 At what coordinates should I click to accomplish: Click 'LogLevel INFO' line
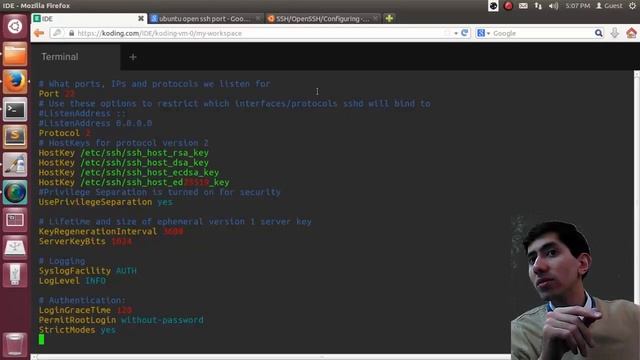72,281
